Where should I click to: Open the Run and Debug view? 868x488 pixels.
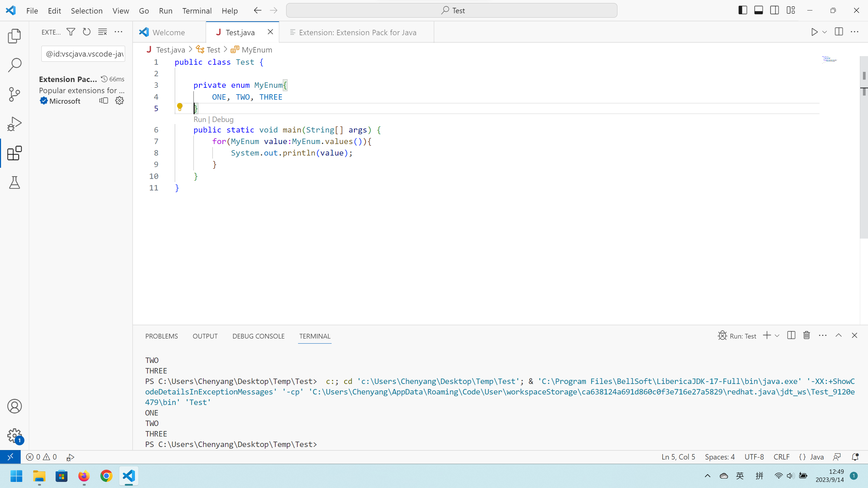click(x=14, y=124)
